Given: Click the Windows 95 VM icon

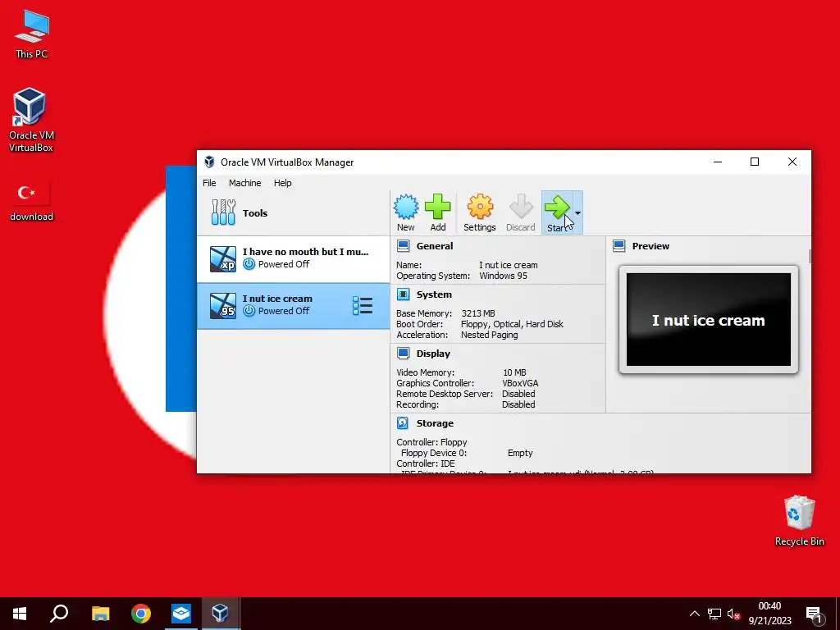Looking at the screenshot, I should point(223,306).
